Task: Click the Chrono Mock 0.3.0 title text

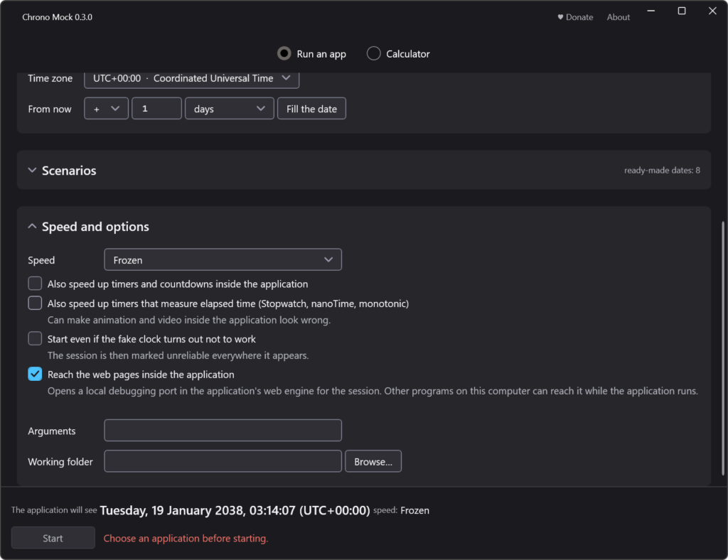Action: [x=57, y=17]
